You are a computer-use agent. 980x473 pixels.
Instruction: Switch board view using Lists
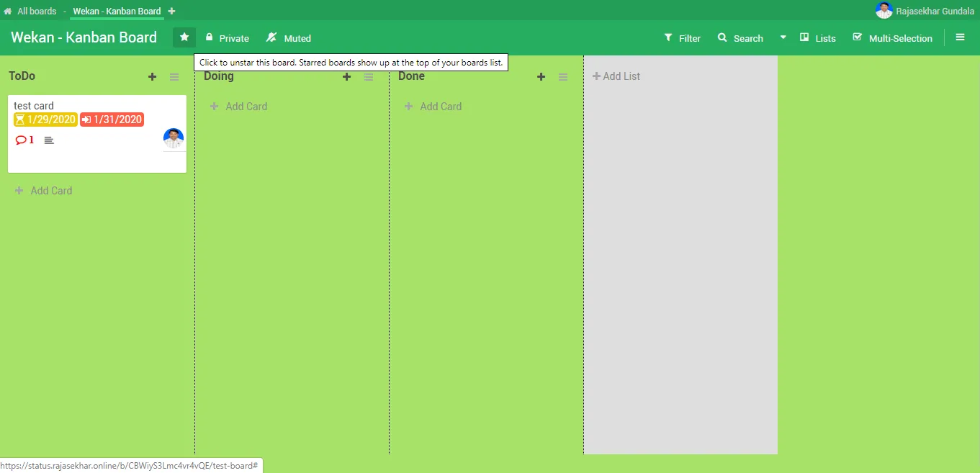point(818,38)
